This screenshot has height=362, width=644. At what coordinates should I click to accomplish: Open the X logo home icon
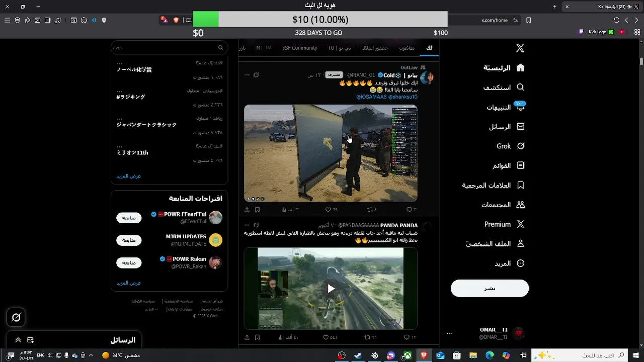coord(520,48)
